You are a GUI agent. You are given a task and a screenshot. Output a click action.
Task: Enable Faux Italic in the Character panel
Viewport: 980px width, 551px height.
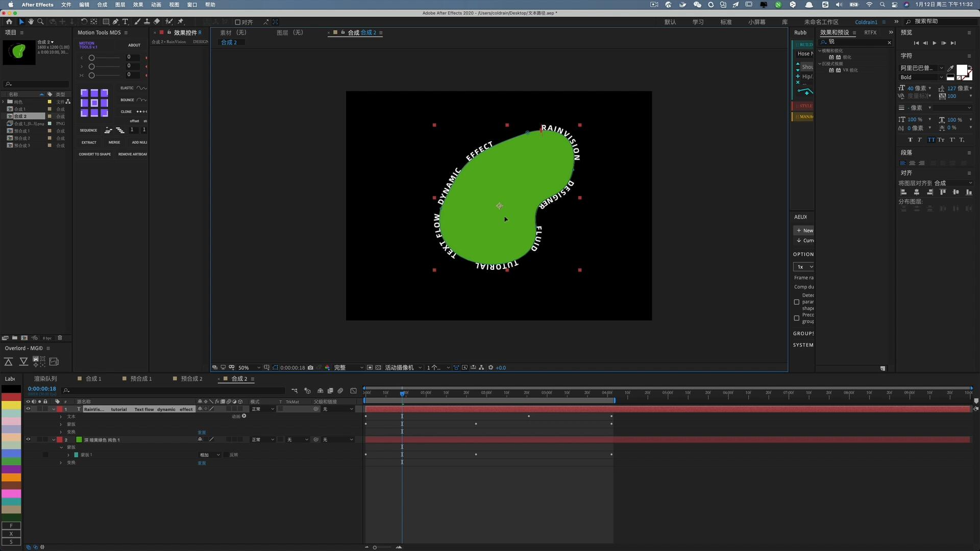(920, 140)
